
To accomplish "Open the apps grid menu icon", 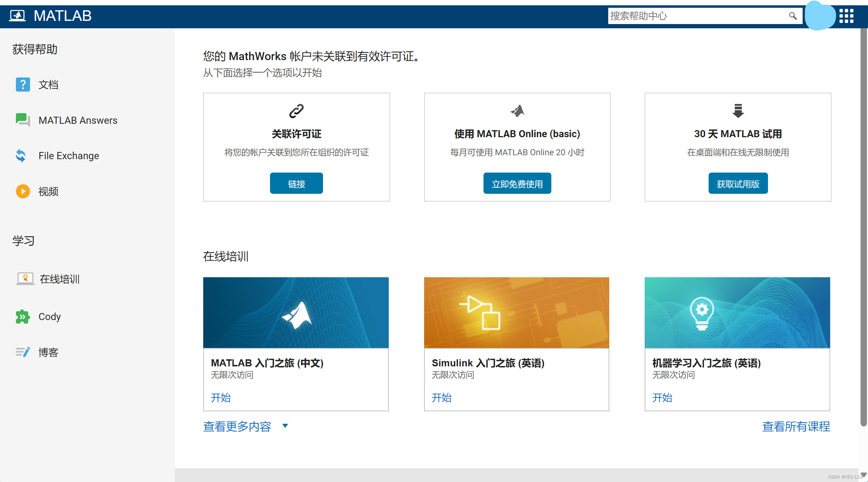I will click(846, 16).
